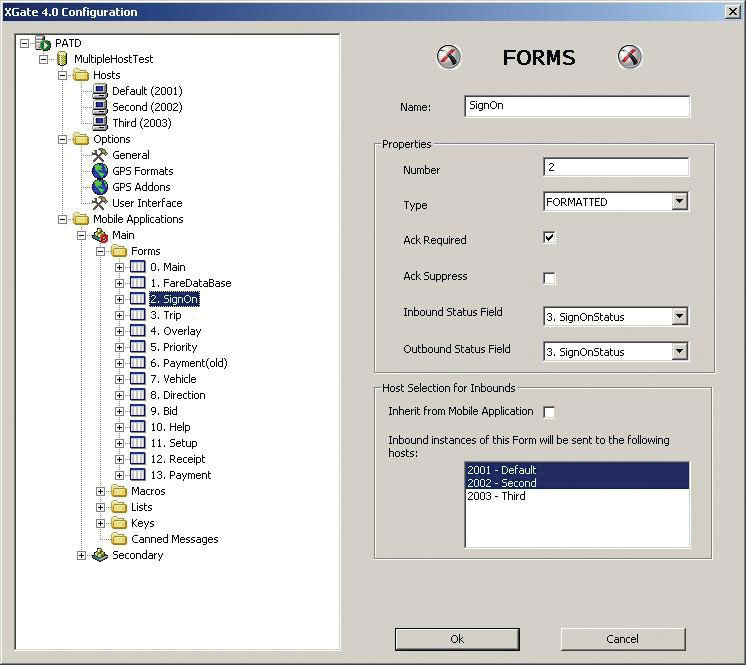Click the MultipleHostTest database icon
Screen dimensions: 746x665
(62, 59)
